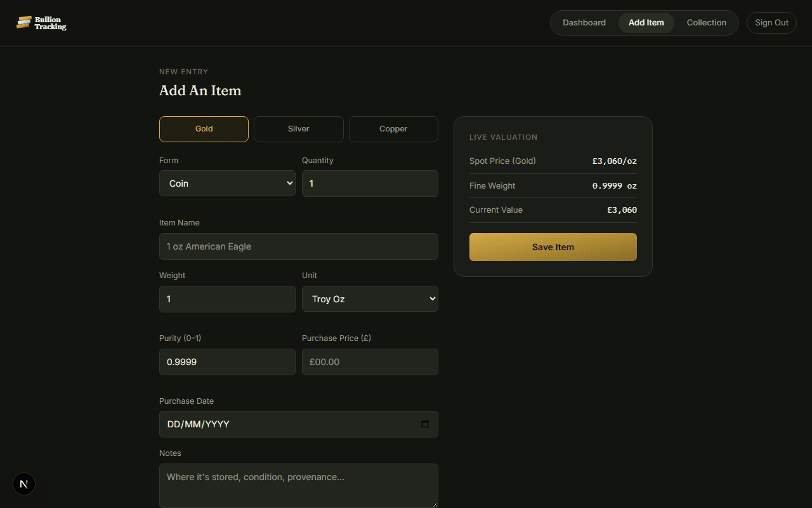Click the Sign Out button

pos(771,23)
